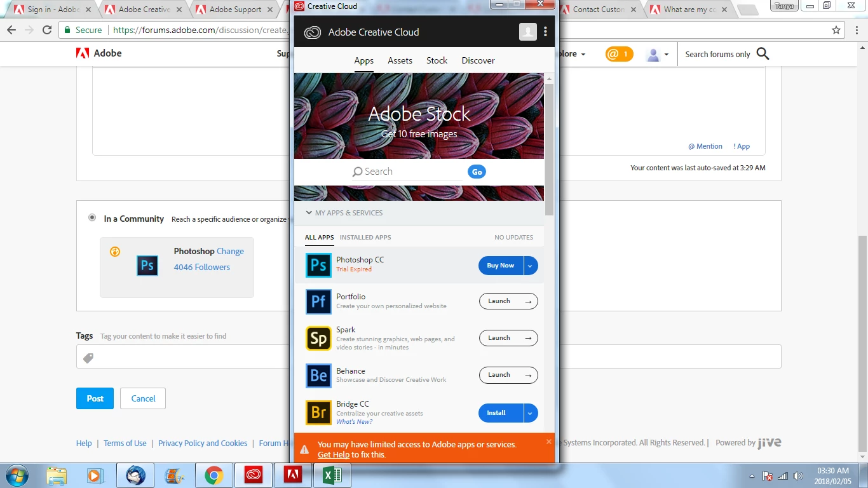Open File Explorer from the taskbar

point(57,475)
